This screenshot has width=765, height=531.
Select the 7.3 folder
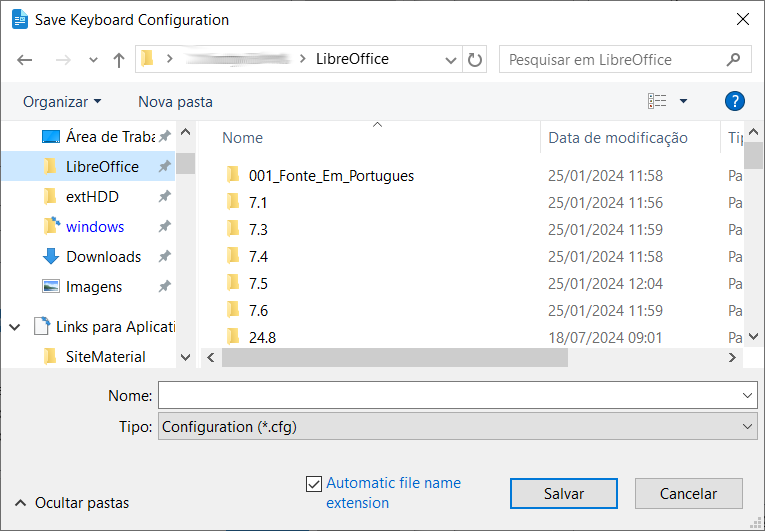(258, 229)
